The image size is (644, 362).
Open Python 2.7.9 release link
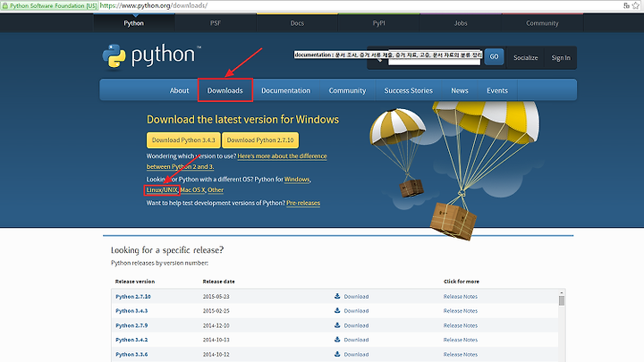click(x=131, y=325)
